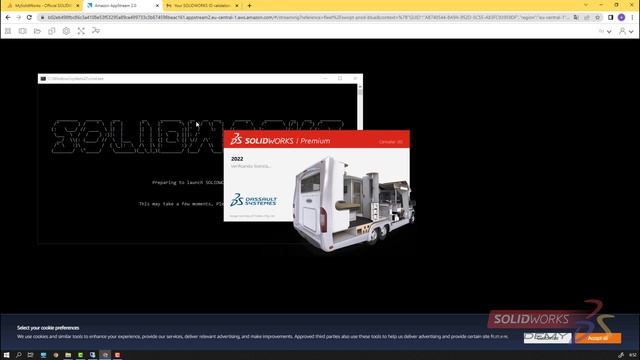This screenshot has height=360, width=640.
Task: Click the red app icon on taskbar
Action: (118, 355)
